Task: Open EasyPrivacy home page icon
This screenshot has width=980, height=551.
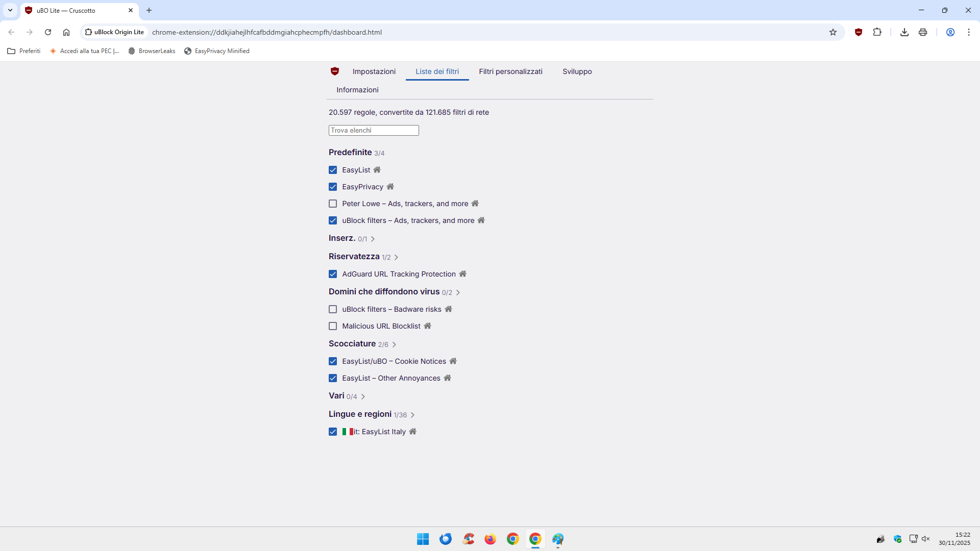Action: click(390, 187)
